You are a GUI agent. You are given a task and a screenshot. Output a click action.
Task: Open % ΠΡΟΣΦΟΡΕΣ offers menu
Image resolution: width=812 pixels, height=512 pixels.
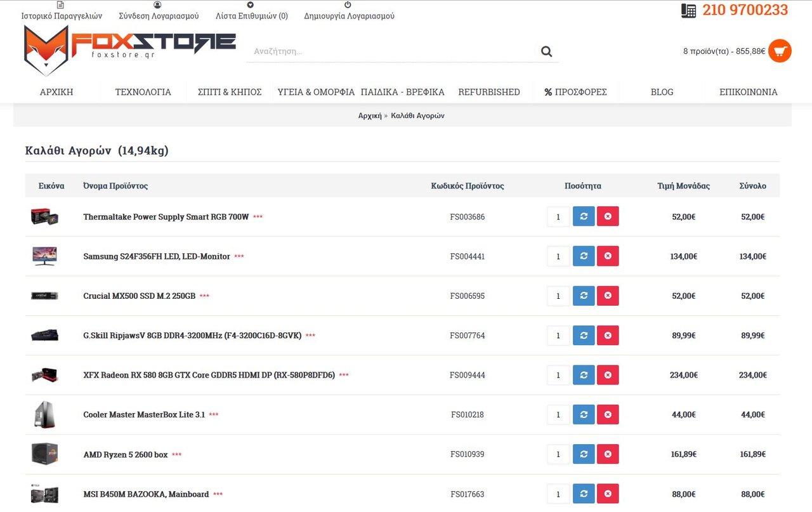click(575, 92)
